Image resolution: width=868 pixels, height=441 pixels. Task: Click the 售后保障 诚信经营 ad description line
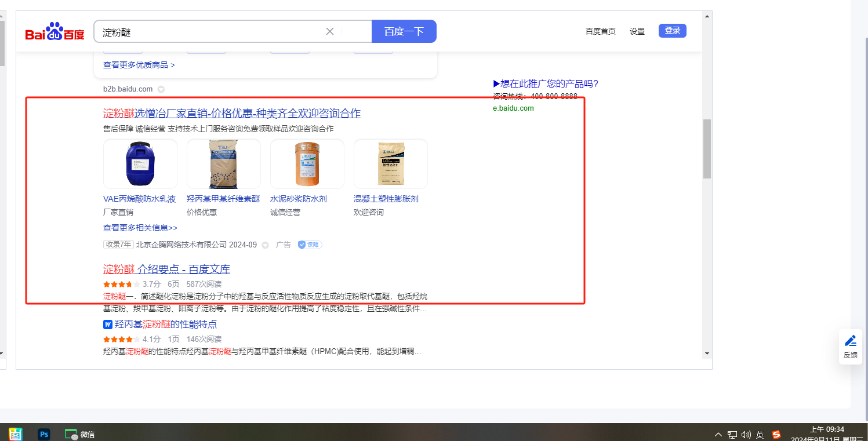tap(219, 129)
